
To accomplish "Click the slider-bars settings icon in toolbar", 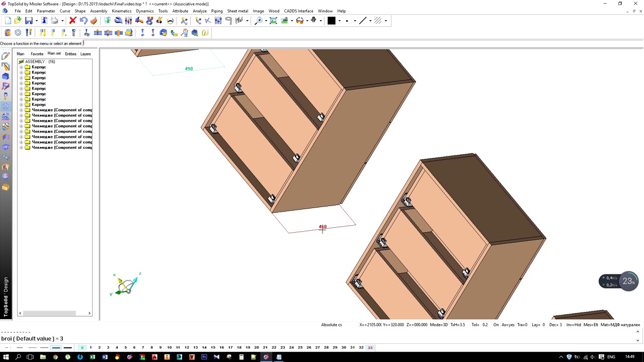I will point(218,21).
